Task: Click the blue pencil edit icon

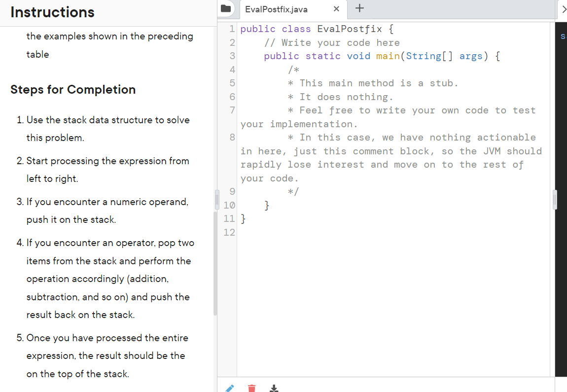Action: coord(230,388)
